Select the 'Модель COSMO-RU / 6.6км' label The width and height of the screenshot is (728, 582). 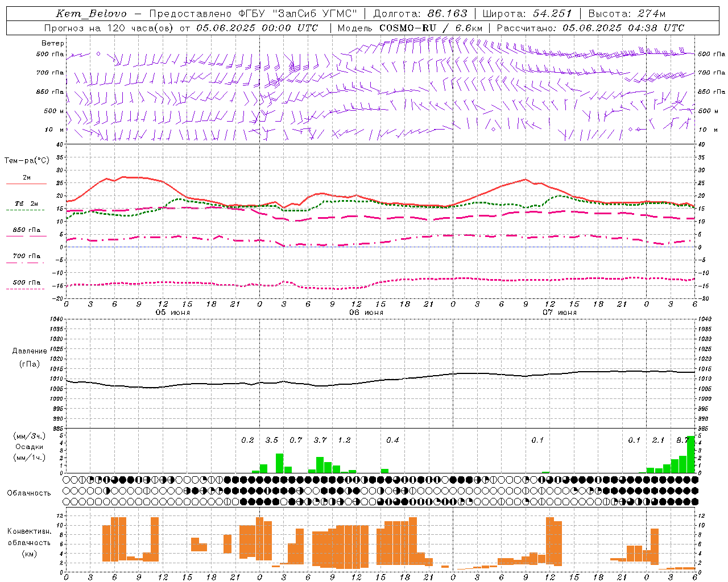(410, 28)
